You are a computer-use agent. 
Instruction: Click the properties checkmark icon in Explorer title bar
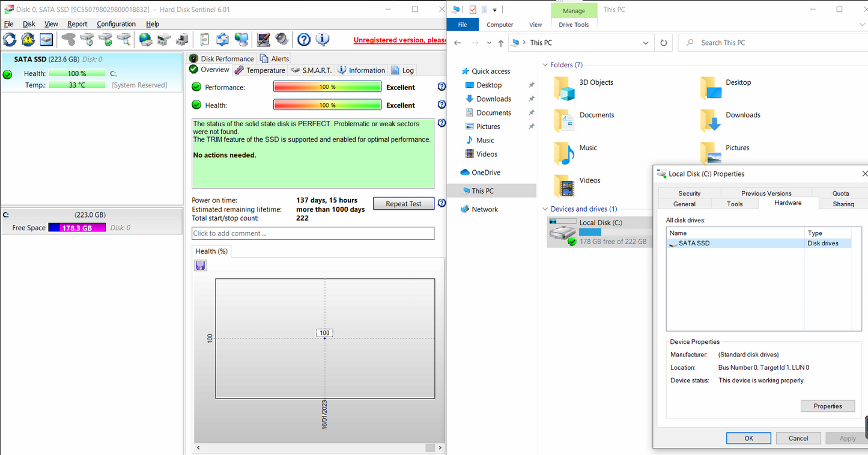[x=473, y=10]
